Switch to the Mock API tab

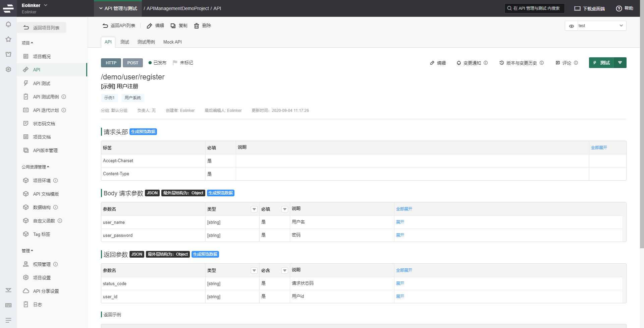(172, 42)
